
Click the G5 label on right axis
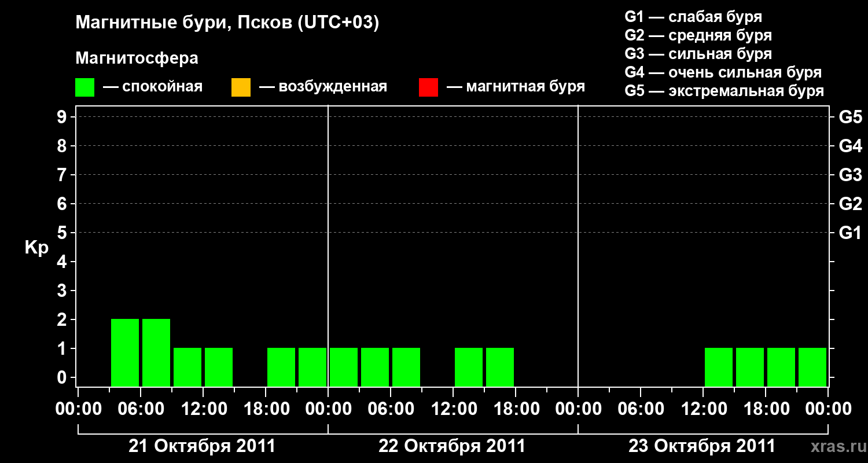pos(851,117)
